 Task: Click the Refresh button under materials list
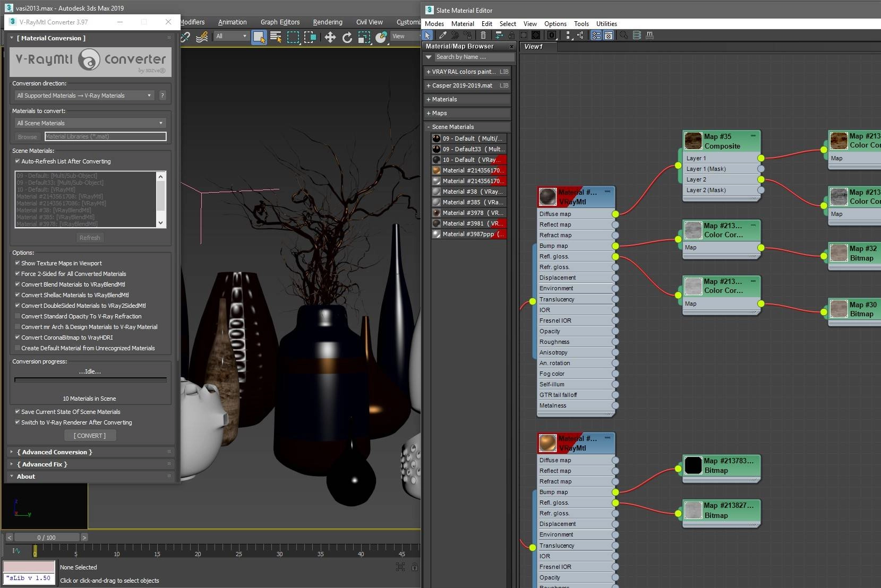click(90, 238)
